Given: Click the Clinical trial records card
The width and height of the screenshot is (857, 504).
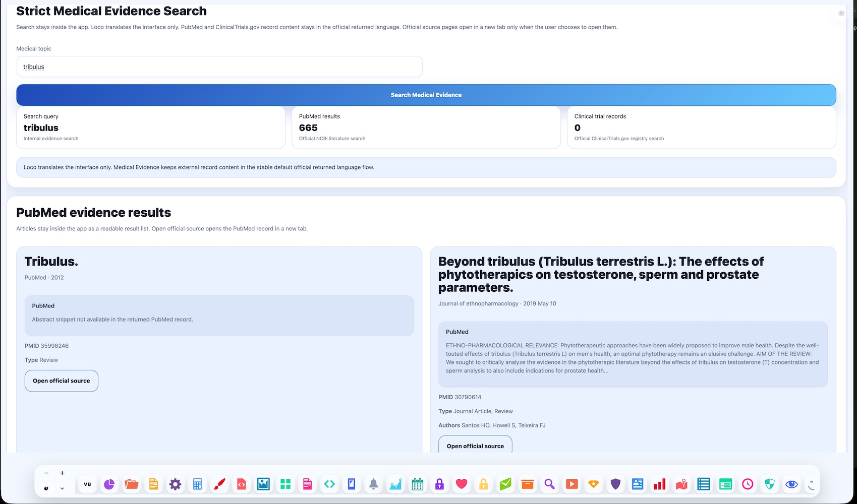Looking at the screenshot, I should click(702, 128).
